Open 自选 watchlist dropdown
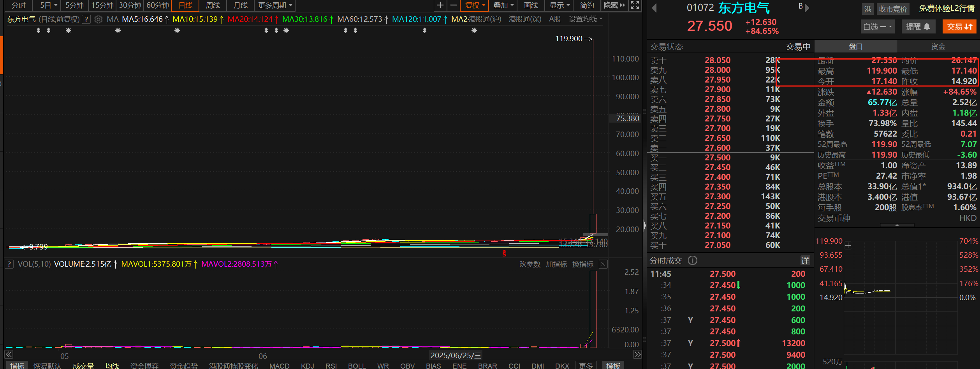The width and height of the screenshot is (980, 369). tap(878, 26)
